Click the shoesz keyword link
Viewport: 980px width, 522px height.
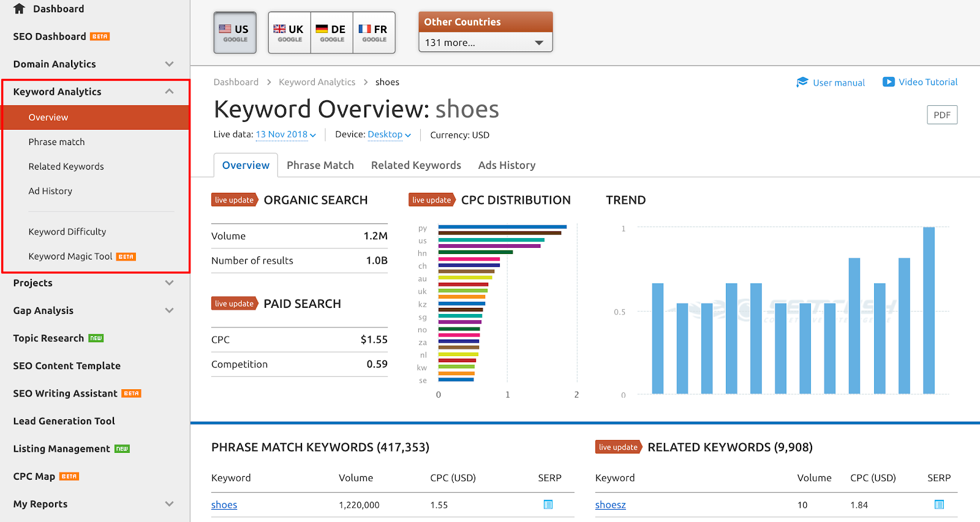(611, 505)
